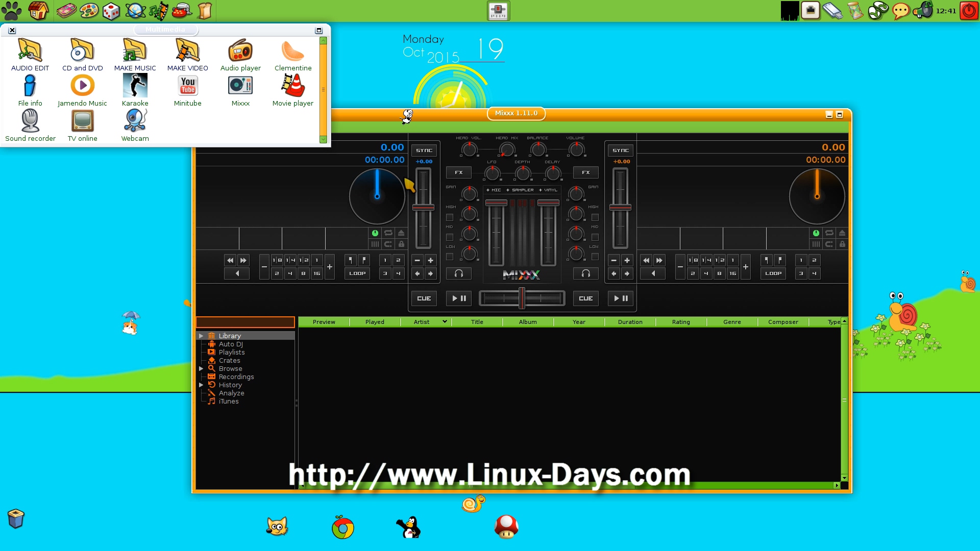Toggle left deck MID kill box

450,237
